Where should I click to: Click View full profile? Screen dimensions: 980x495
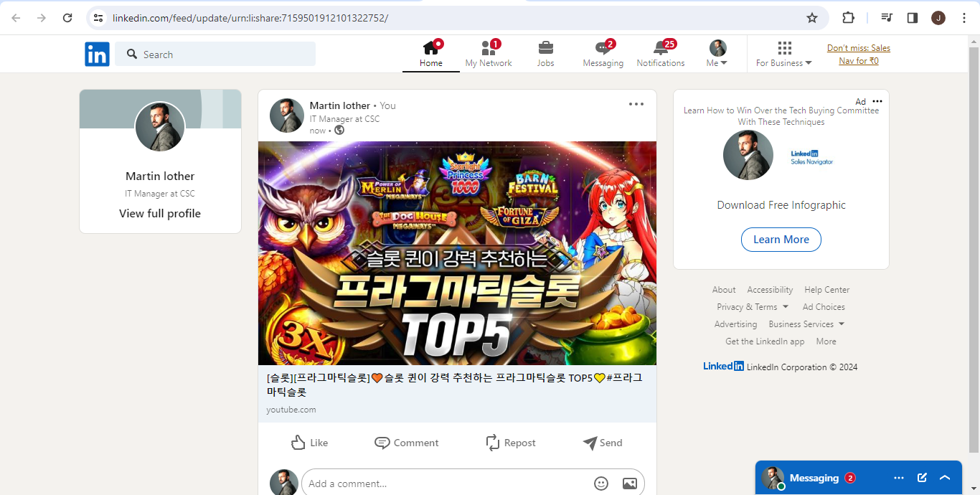[x=160, y=213]
